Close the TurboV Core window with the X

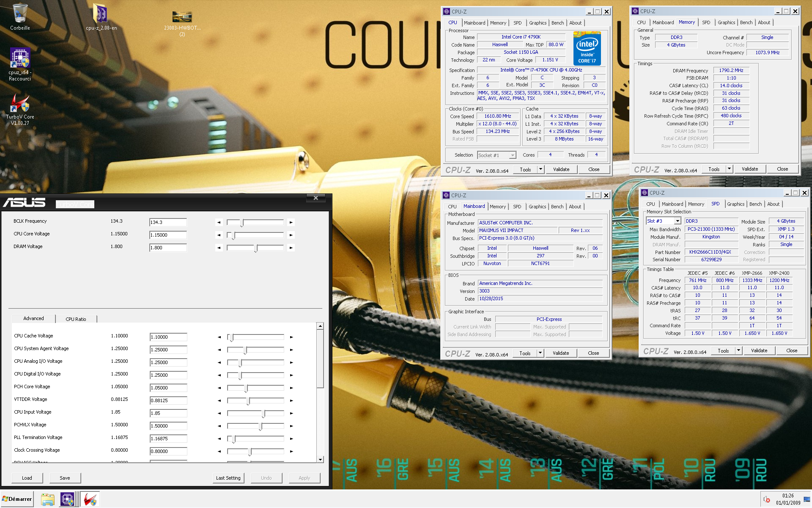point(315,198)
